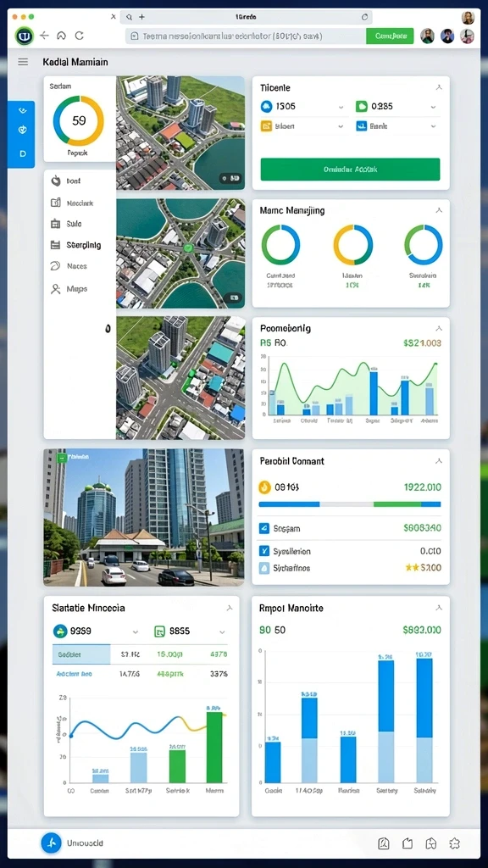
Task: Select Sterpiinig in the left menu
Action: tap(84, 245)
